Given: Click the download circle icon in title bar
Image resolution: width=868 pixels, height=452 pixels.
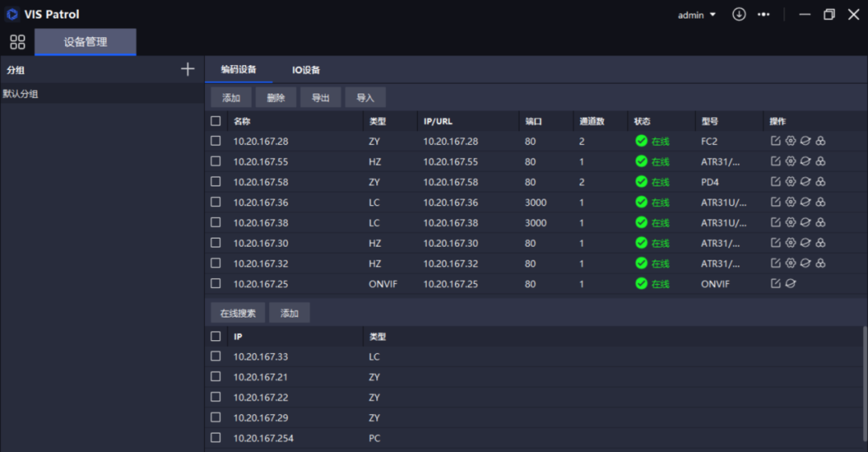Looking at the screenshot, I should 739,14.
